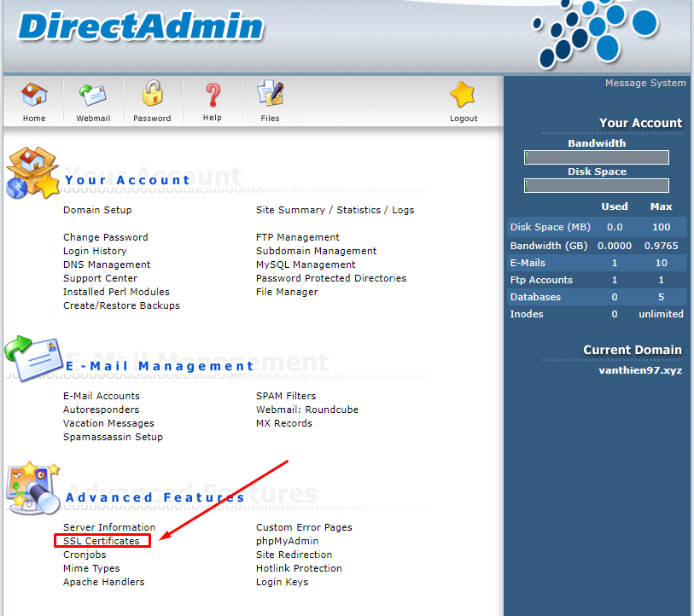Open the Login Keys page
Image resolution: width=694 pixels, height=616 pixels.
tap(282, 582)
